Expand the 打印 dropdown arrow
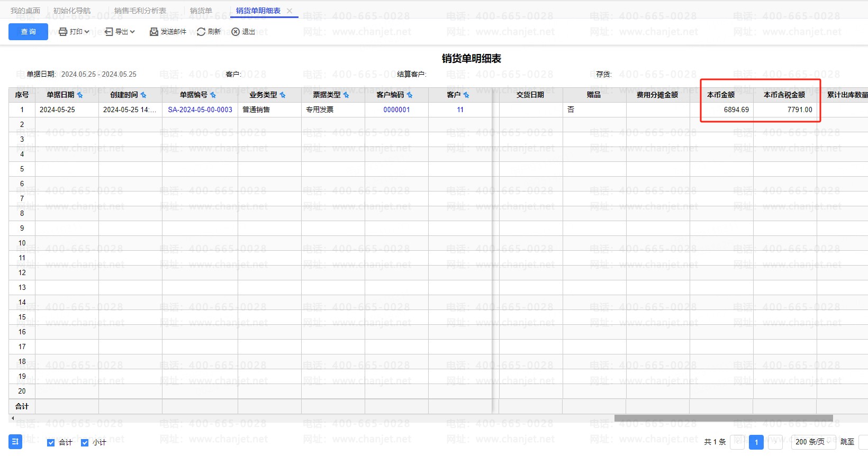This screenshot has height=456, width=868. (x=87, y=32)
